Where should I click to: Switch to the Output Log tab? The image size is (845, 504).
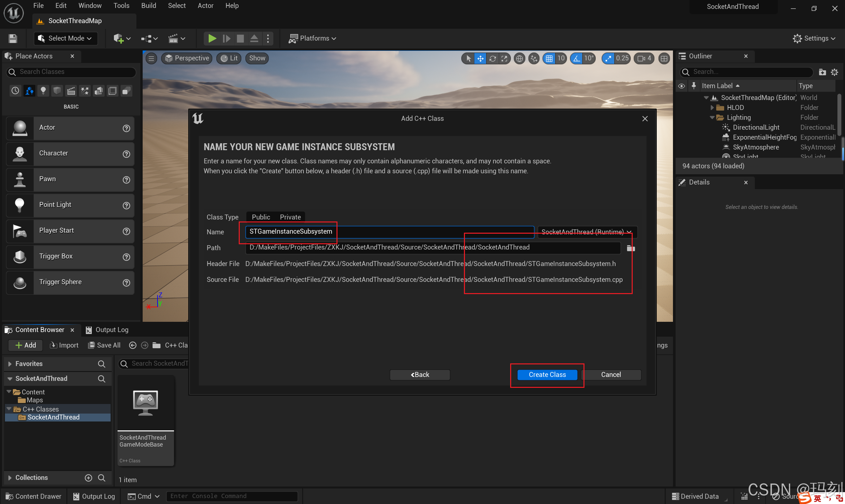[x=107, y=330]
